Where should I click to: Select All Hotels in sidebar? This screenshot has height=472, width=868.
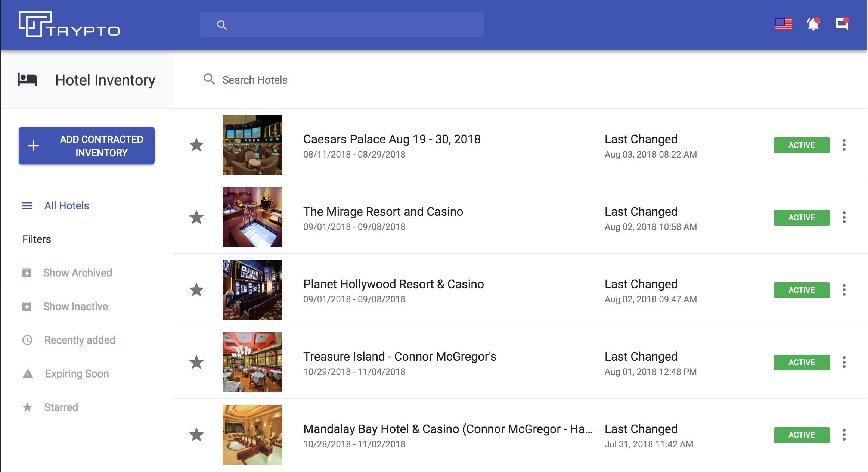[x=66, y=205]
